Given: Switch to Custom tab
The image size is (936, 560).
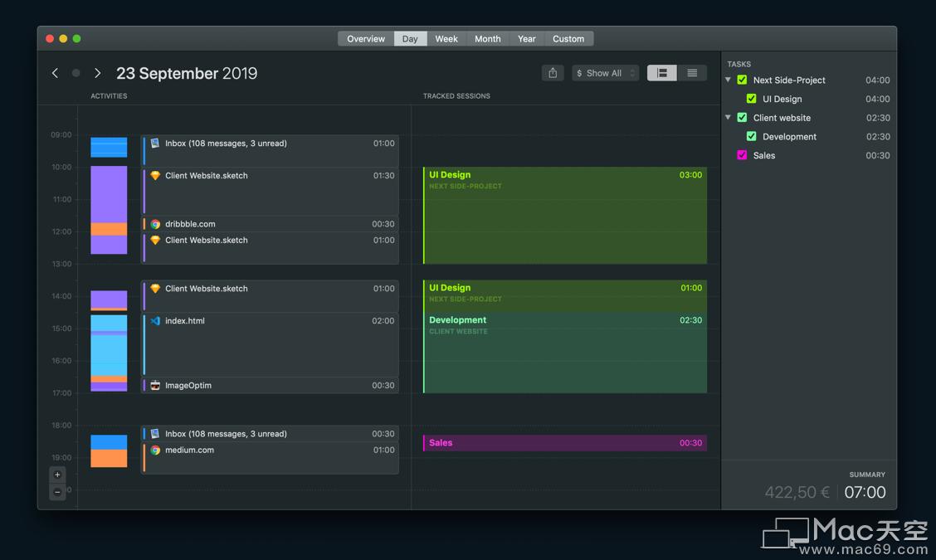Looking at the screenshot, I should [568, 39].
